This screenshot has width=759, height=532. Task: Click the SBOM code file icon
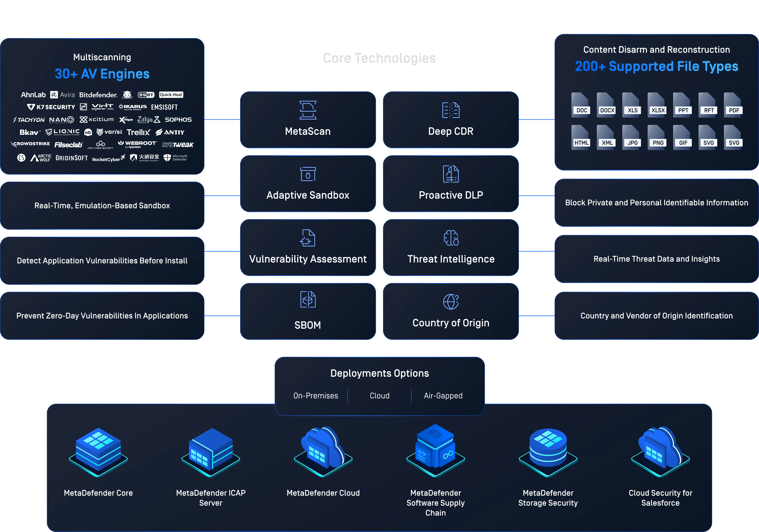tap(308, 300)
